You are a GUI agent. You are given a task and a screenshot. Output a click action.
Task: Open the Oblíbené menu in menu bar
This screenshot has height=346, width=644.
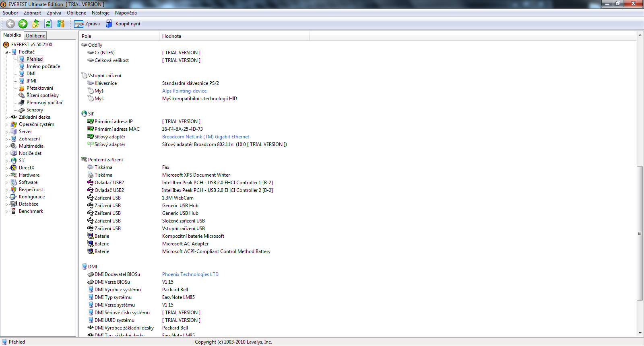[76, 13]
